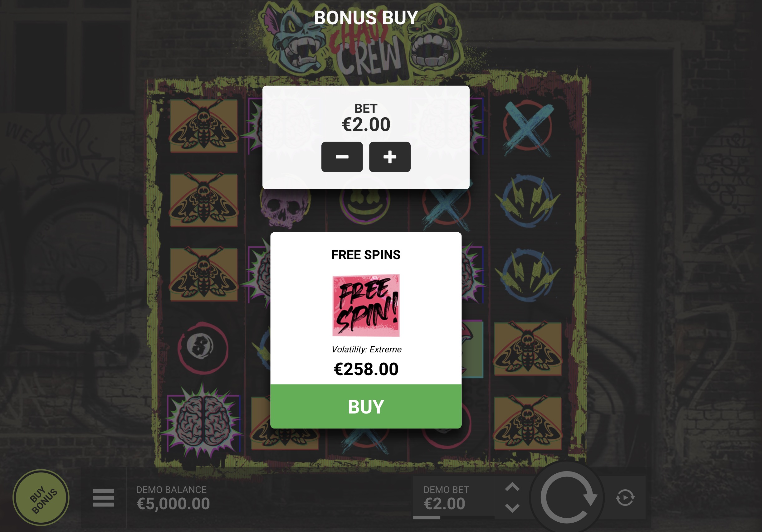Click the Demo Bet €2.00 field
The width and height of the screenshot is (762, 532).
454,497
